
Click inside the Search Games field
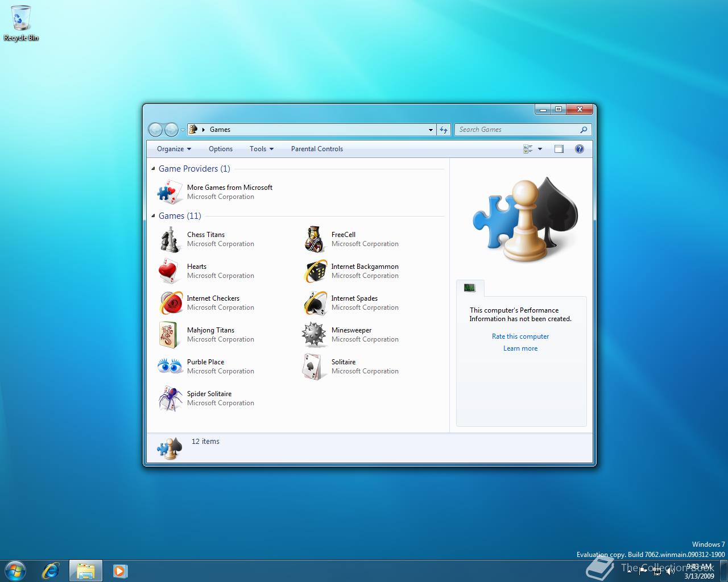(x=518, y=130)
